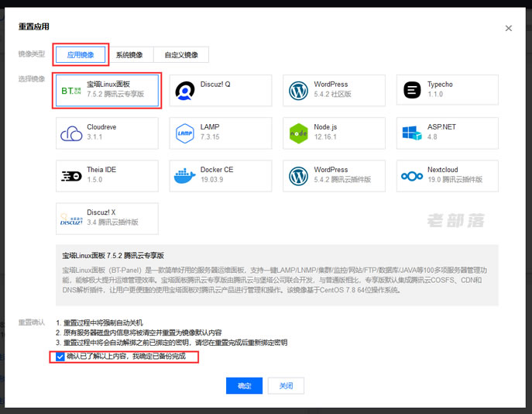Pick the Node.js green hexagon icon
Image resolution: width=532 pixels, height=414 pixels.
click(299, 133)
